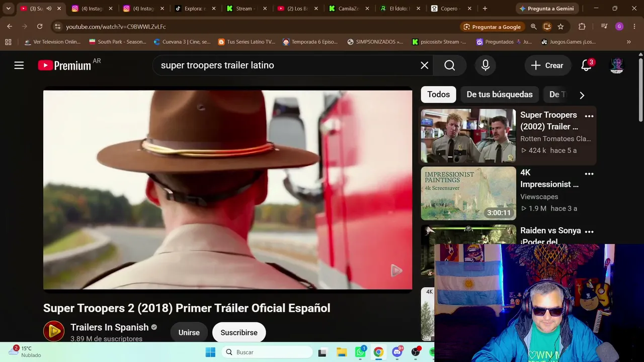Open the Viewscapes channel name
Viewport: 644px width, 362px height.
point(539,197)
